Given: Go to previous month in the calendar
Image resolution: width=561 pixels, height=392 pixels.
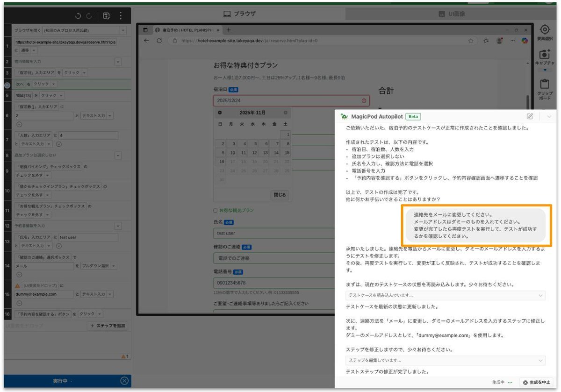Looking at the screenshot, I should coord(220,113).
